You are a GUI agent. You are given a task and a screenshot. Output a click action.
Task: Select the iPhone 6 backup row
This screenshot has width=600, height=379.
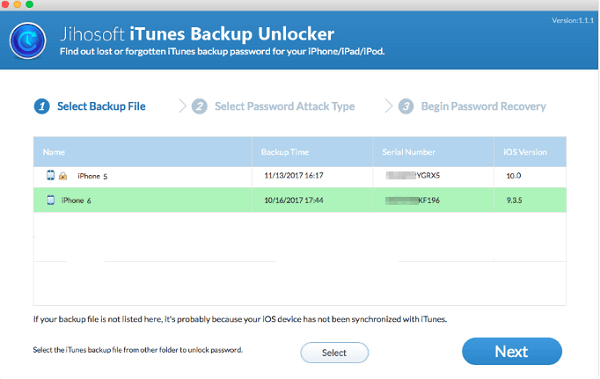click(300, 200)
